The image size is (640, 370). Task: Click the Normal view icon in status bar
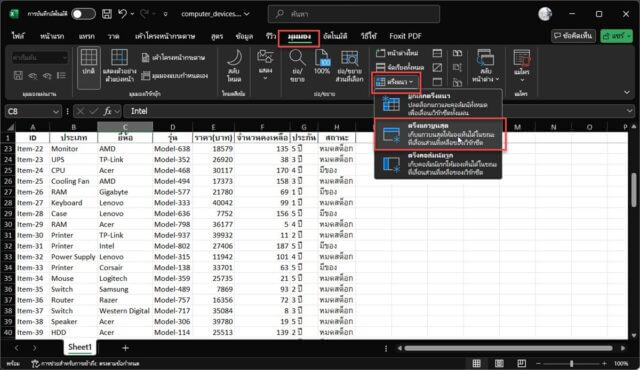(476, 363)
